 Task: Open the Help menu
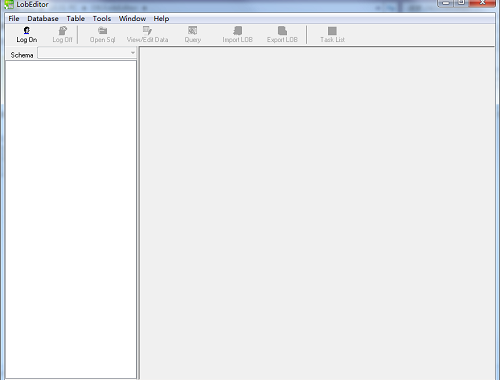(x=161, y=19)
